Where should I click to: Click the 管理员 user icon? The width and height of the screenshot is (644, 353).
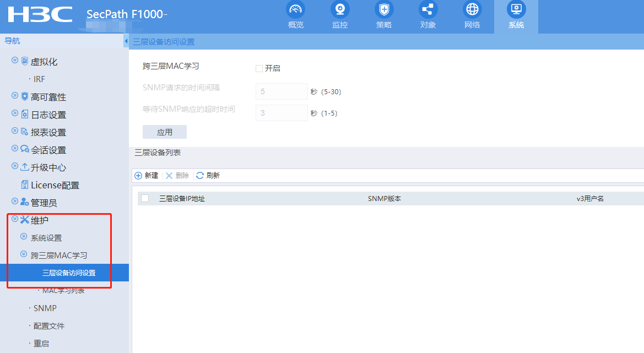[x=25, y=202]
